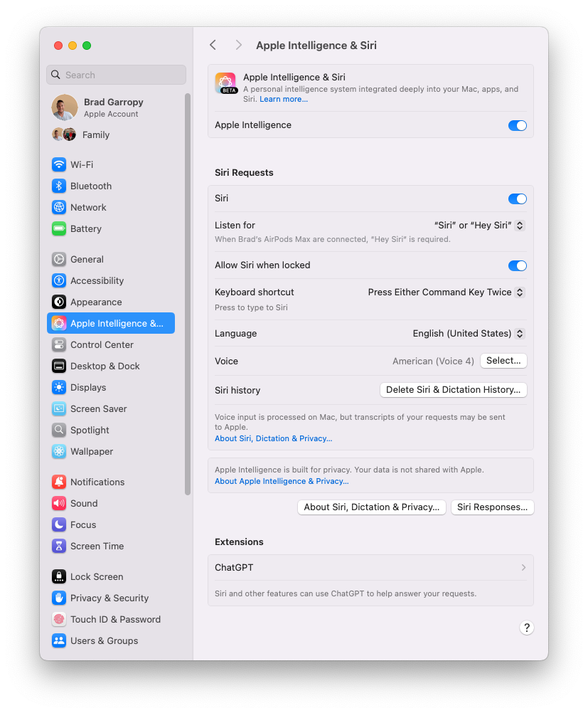Select the Screen Time hourglass icon
This screenshot has height=713, width=588.
(58, 546)
